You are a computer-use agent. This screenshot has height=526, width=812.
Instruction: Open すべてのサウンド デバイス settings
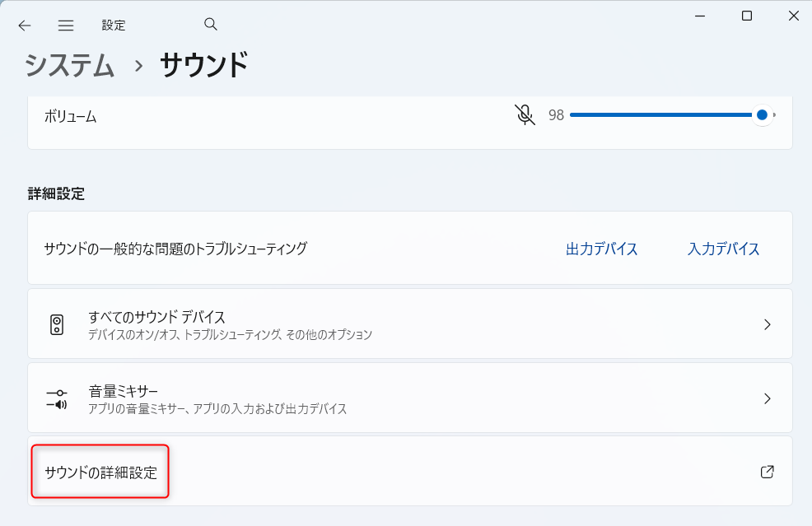click(156, 317)
